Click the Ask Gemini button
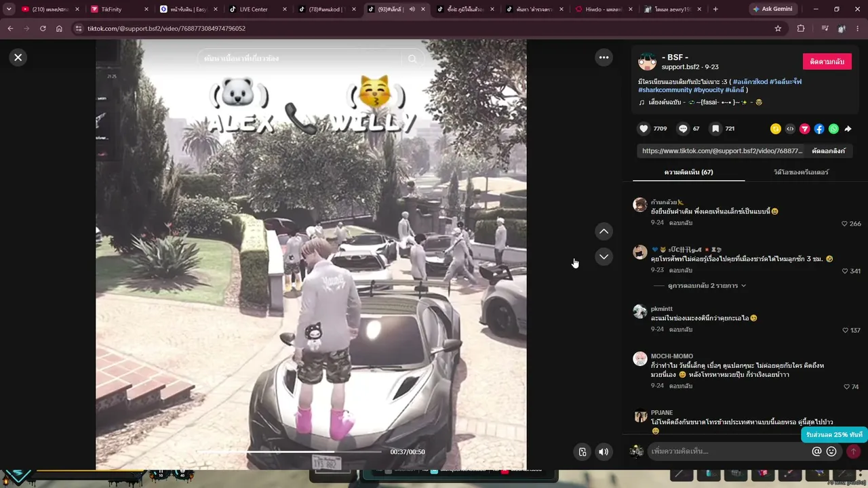This screenshot has height=488, width=868. [x=772, y=9]
